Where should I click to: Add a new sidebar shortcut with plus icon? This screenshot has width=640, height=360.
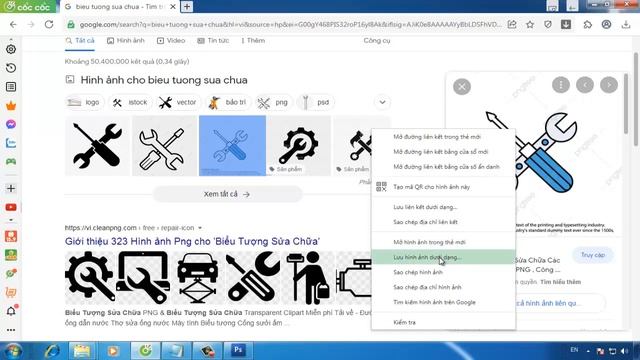pos(11,188)
